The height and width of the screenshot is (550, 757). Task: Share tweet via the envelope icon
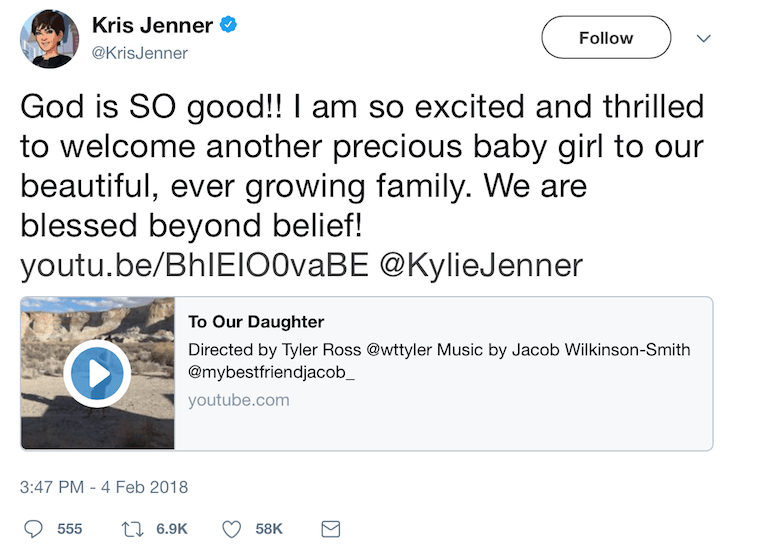click(329, 528)
